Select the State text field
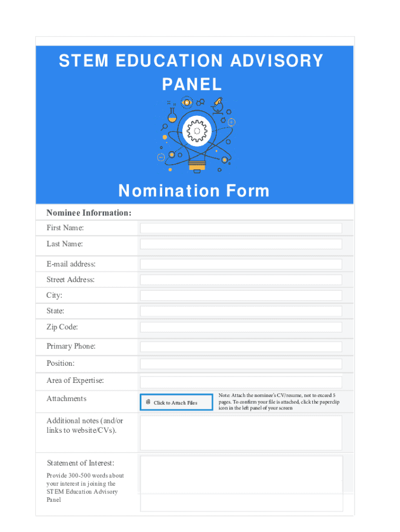The image size is (400, 532). pos(241,311)
